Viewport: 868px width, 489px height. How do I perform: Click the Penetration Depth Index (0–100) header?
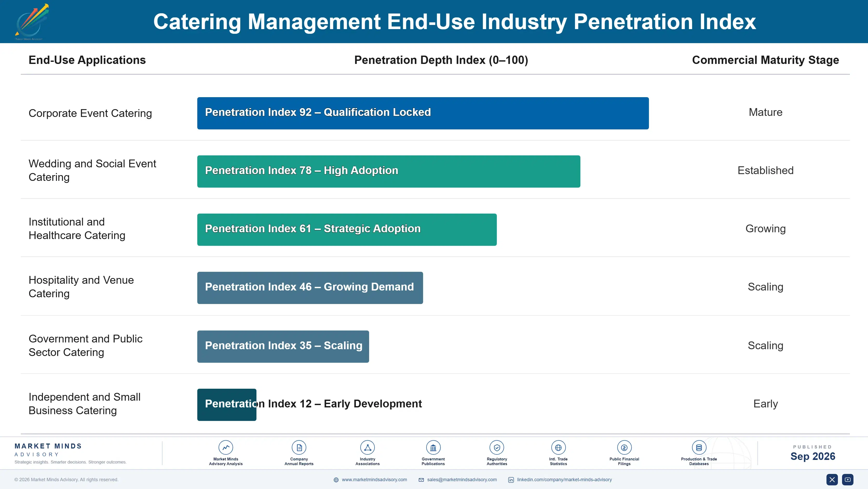(x=441, y=60)
